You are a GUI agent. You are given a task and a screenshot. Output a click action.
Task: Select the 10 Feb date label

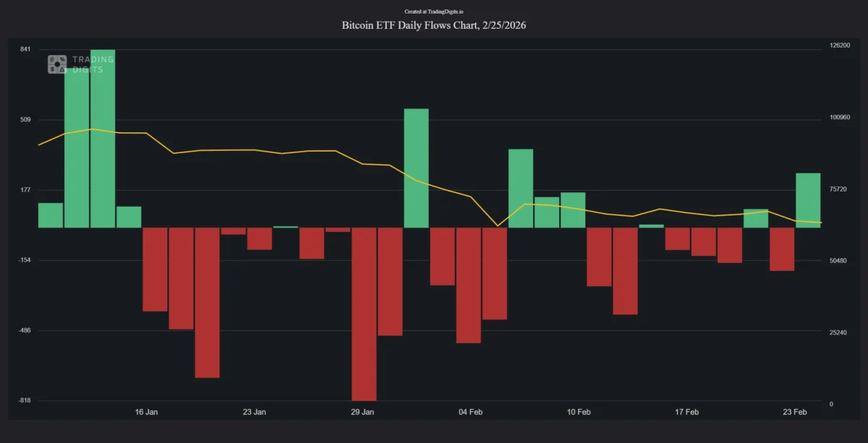pyautogui.click(x=579, y=412)
